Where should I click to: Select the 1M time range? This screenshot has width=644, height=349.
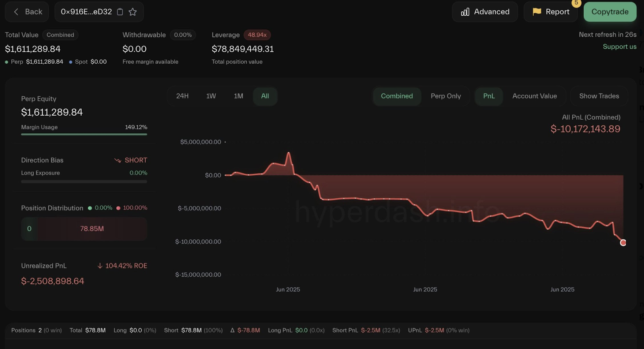(238, 96)
